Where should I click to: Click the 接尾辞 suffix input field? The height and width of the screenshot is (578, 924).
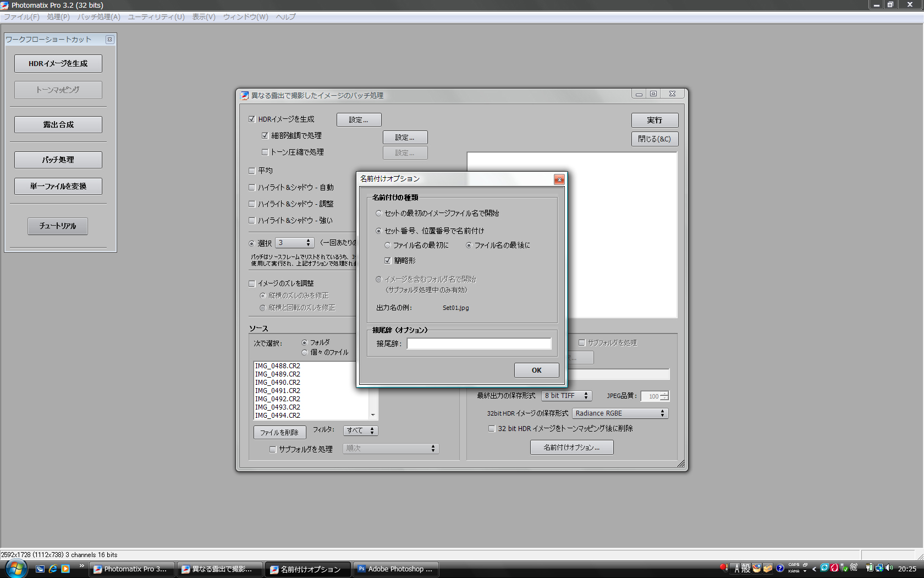click(x=479, y=343)
